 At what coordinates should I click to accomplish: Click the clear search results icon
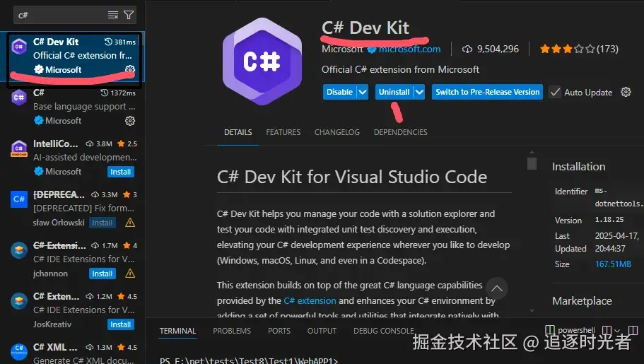(x=113, y=16)
